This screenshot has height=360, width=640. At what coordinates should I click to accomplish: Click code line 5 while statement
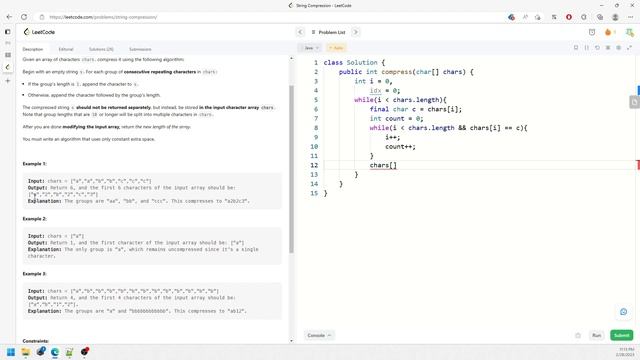400,100
